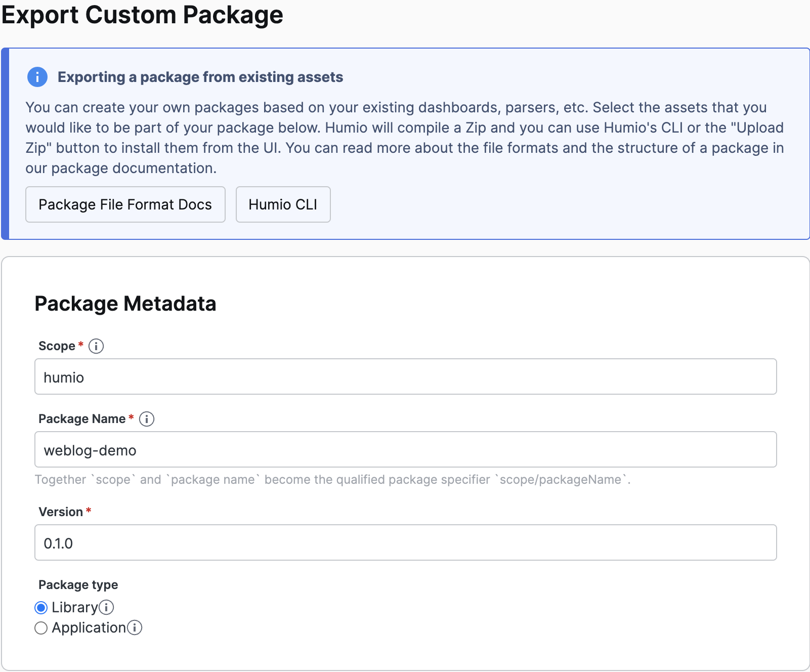Select the Library radio button
Screen dimensions: 810x672
tap(41, 608)
